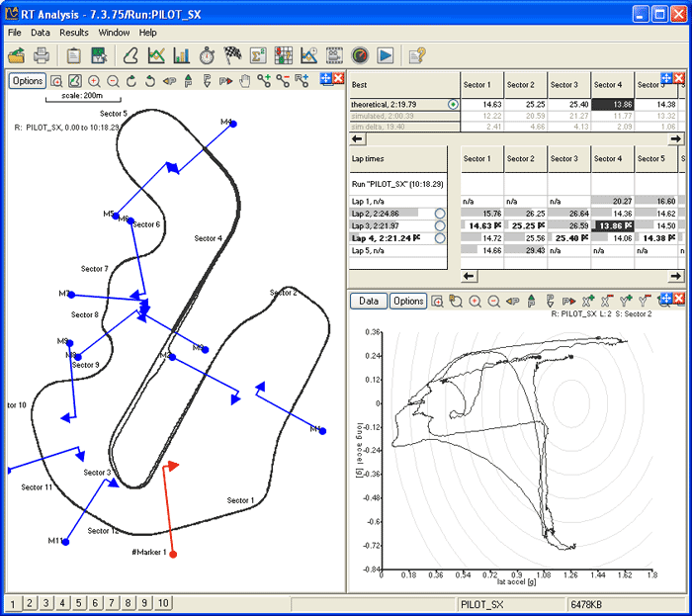Switch to page tab 5 at bottom
Image resolution: width=692 pixels, height=616 pixels.
point(79,603)
